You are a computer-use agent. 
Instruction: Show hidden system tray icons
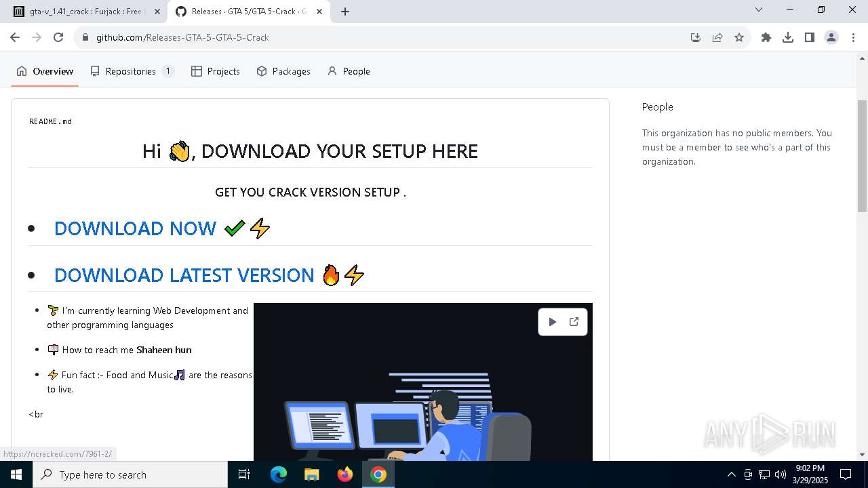[732, 474]
